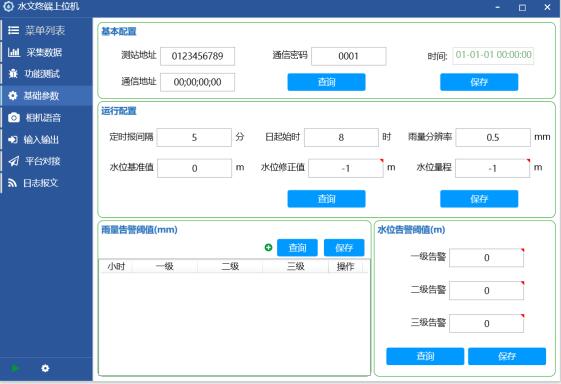The height and width of the screenshot is (384, 561).
Task: Edit the 水位修正值 field
Action: [346, 168]
